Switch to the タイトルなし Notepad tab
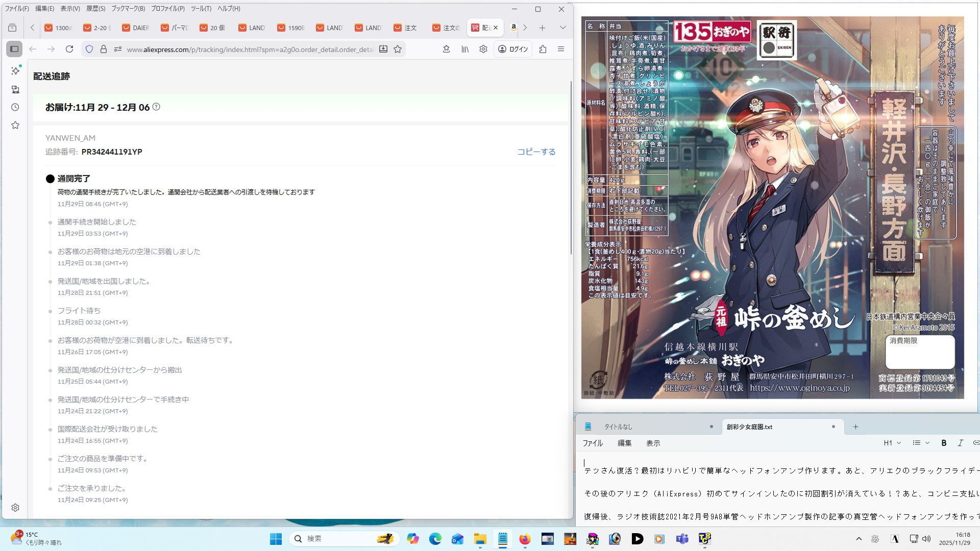The width and height of the screenshot is (980, 551). 618,427
